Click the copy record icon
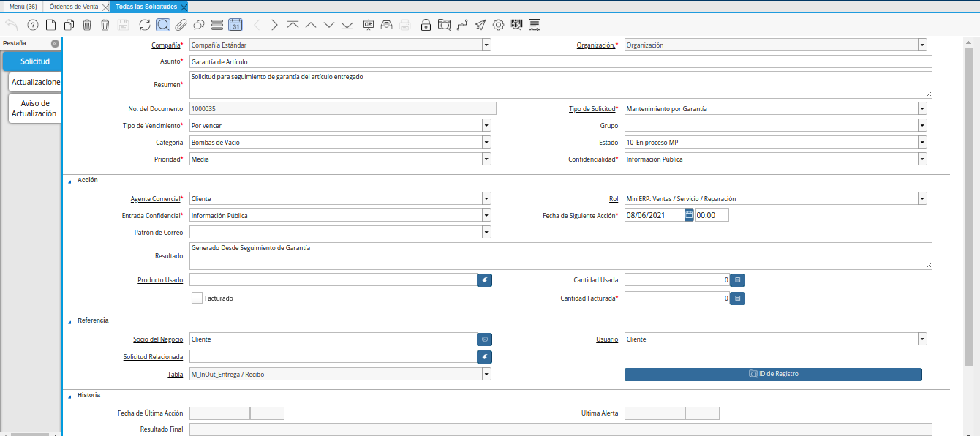This screenshot has width=980, height=436. tap(69, 25)
